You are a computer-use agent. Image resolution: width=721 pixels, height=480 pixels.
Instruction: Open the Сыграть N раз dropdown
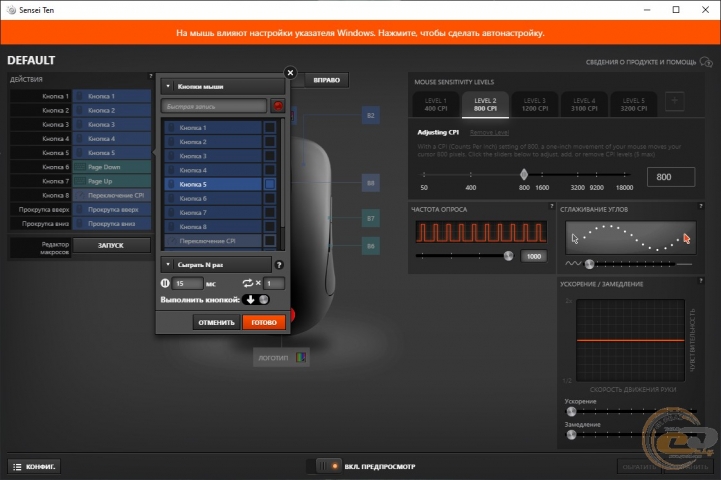pyautogui.click(x=216, y=265)
